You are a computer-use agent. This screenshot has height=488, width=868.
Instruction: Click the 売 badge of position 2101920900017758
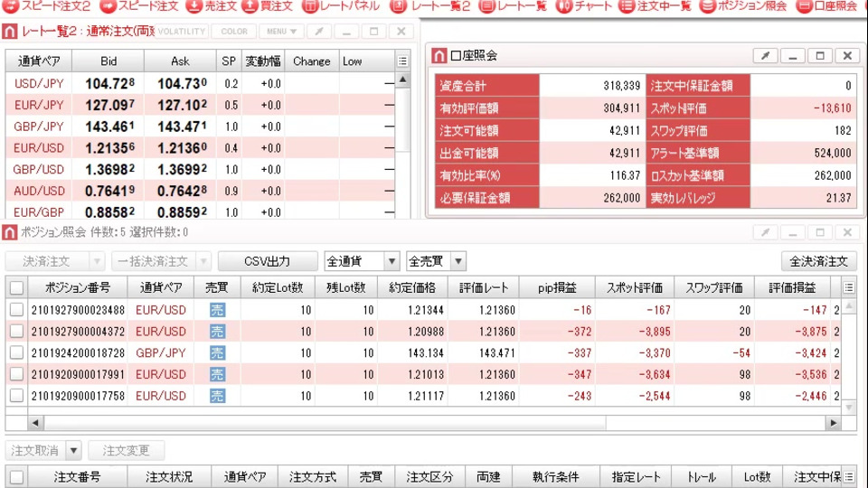click(218, 396)
